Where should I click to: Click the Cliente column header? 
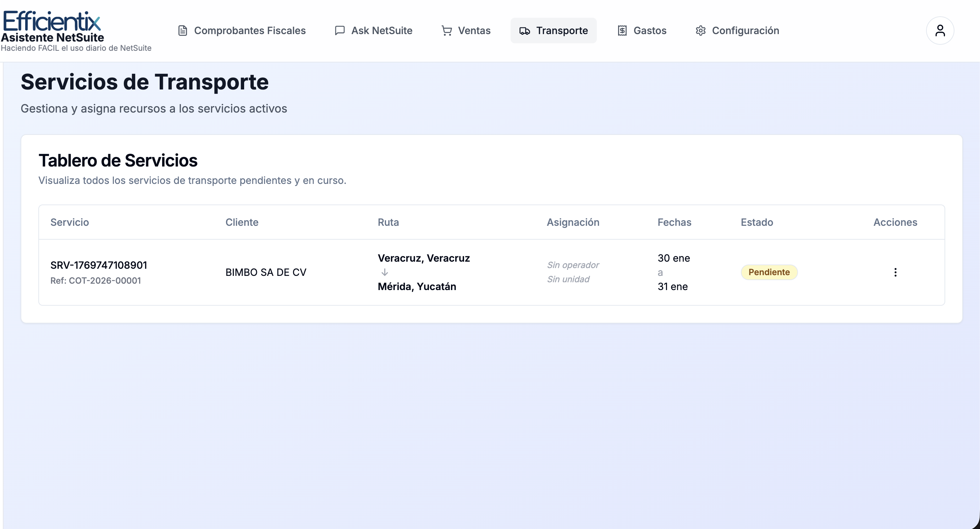(x=242, y=222)
